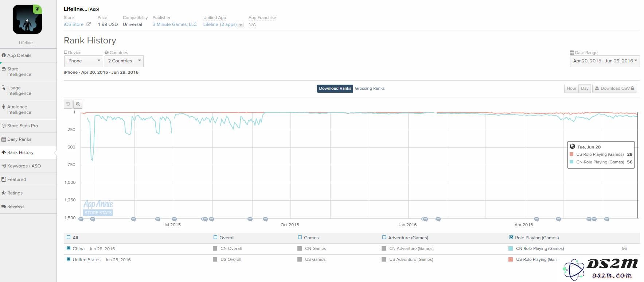Screen dimensions: 644x282
Task: Open iOS Store link
Action: click(74, 24)
